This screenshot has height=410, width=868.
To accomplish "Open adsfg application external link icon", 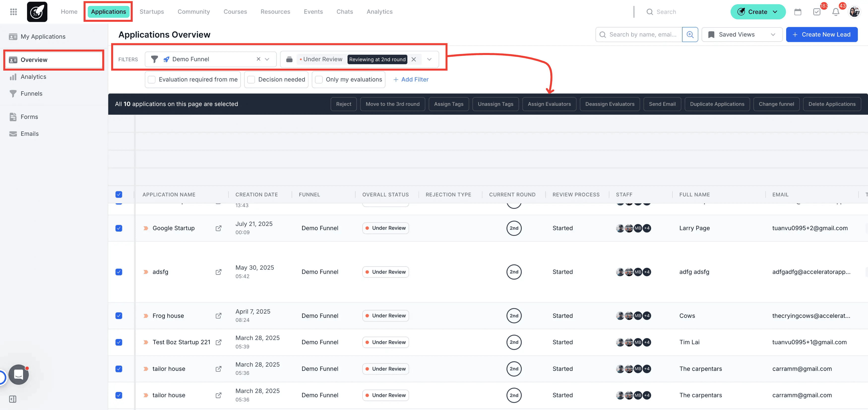I will [x=218, y=272].
